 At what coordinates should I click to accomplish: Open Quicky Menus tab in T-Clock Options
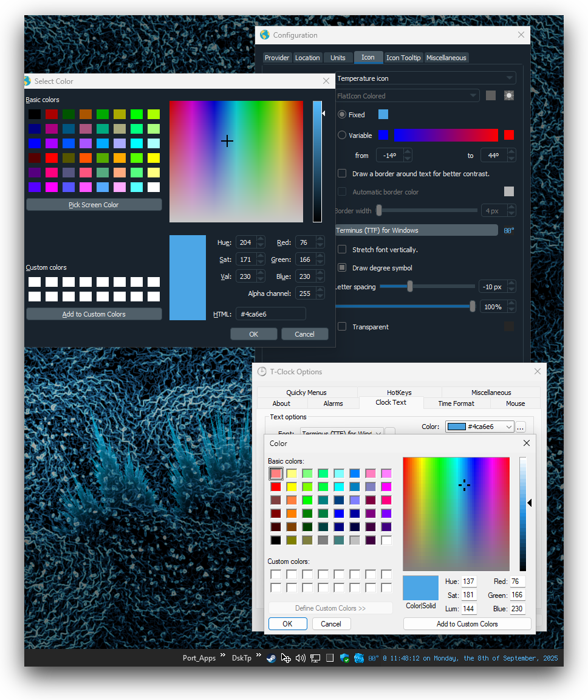[x=307, y=393]
